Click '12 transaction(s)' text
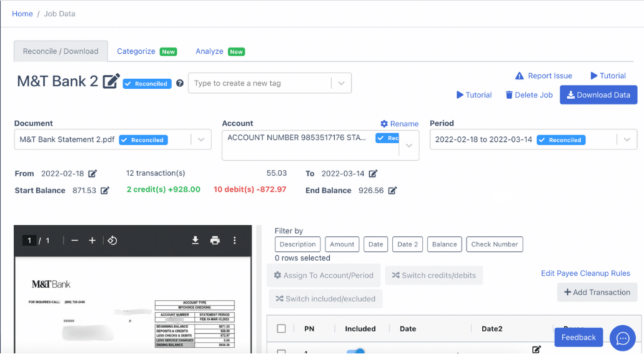The image size is (644, 354). pyautogui.click(x=156, y=173)
